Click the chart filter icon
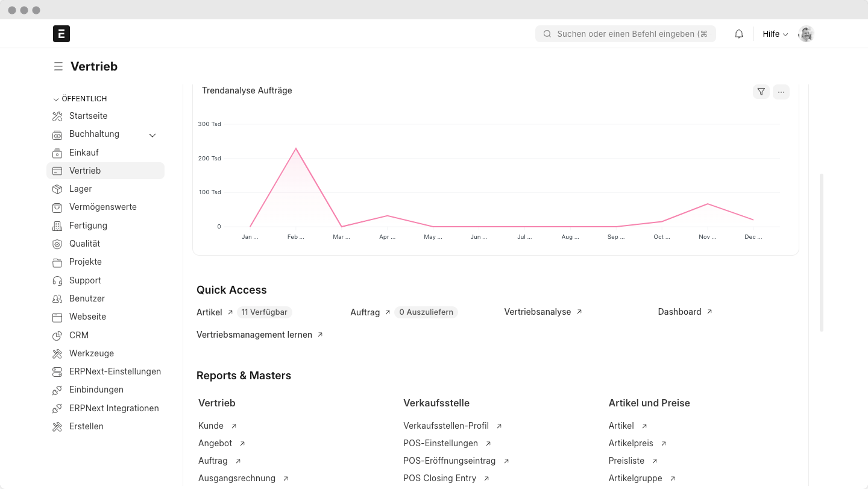Viewport: 868px width, 489px height. (761, 92)
